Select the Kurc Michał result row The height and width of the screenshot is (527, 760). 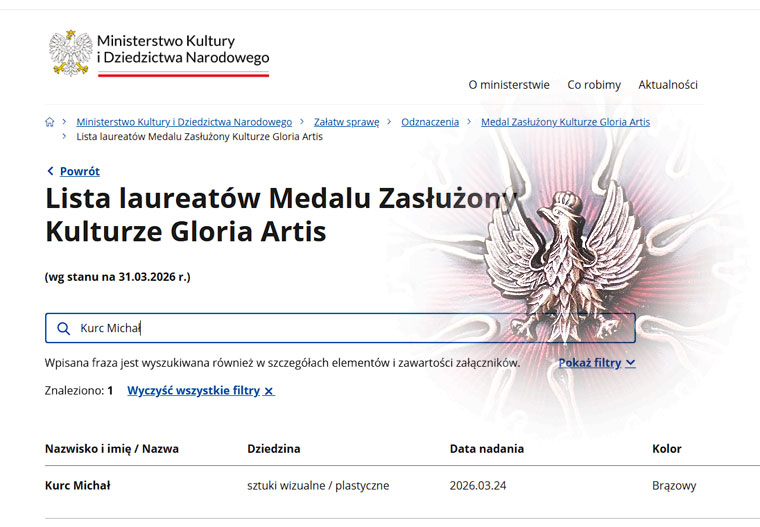[x=78, y=486]
